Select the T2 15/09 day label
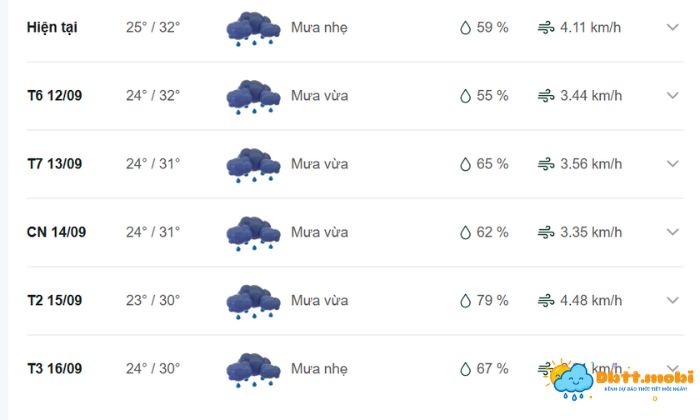The image size is (700, 420). pos(55,300)
